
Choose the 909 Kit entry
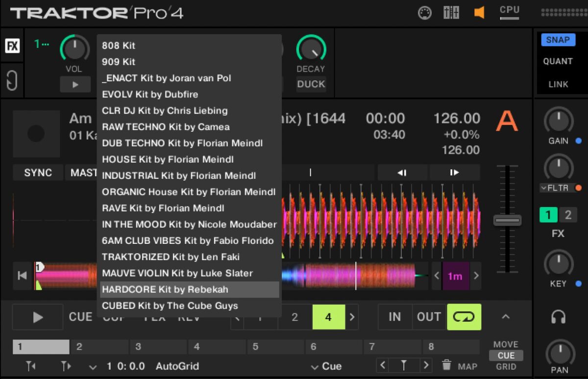(119, 62)
